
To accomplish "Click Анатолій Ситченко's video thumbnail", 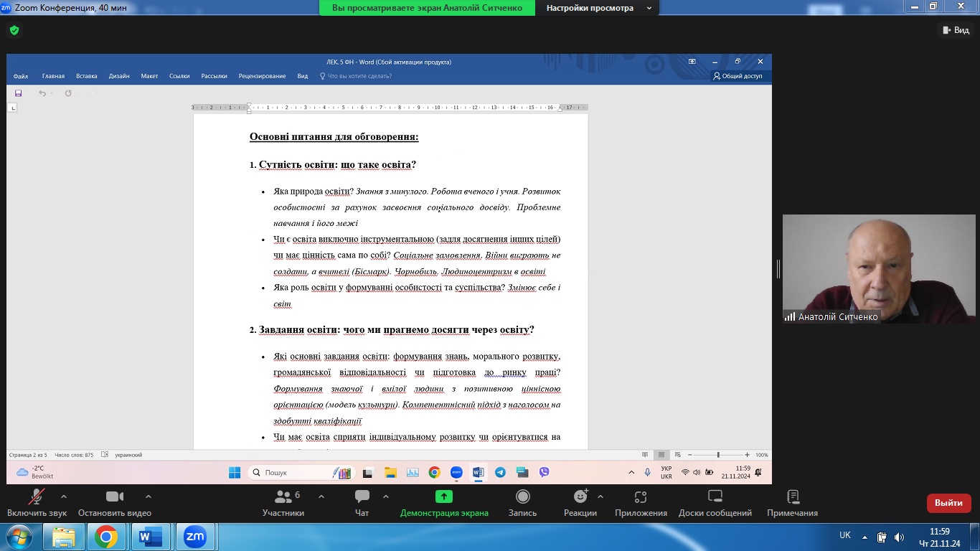I will (878, 269).
